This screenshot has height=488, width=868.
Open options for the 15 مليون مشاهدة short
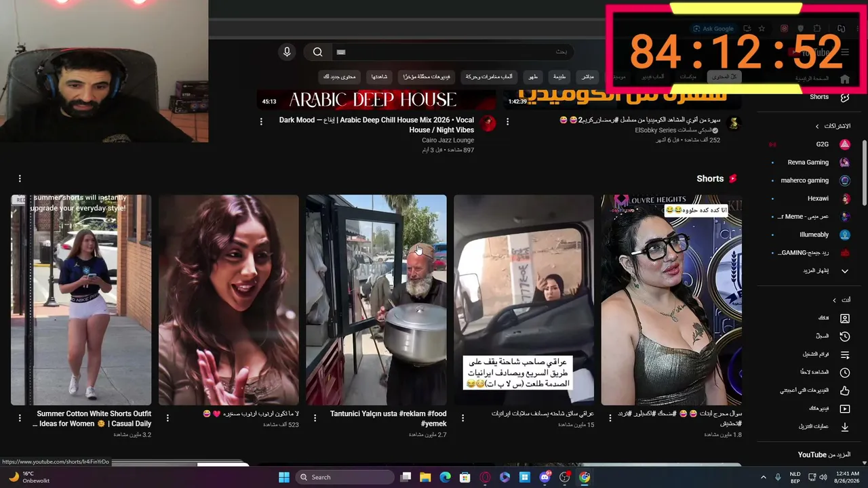(462, 418)
